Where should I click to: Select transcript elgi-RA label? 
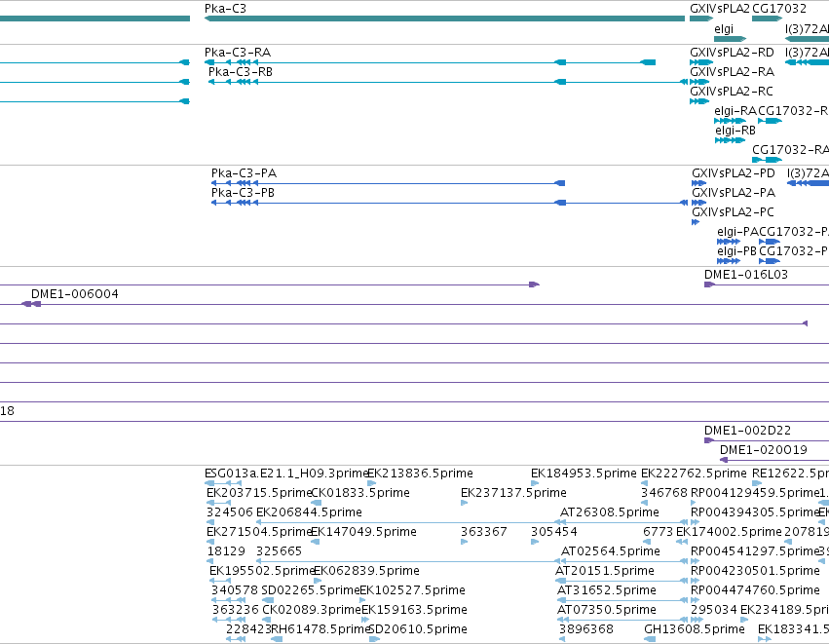pos(735,111)
